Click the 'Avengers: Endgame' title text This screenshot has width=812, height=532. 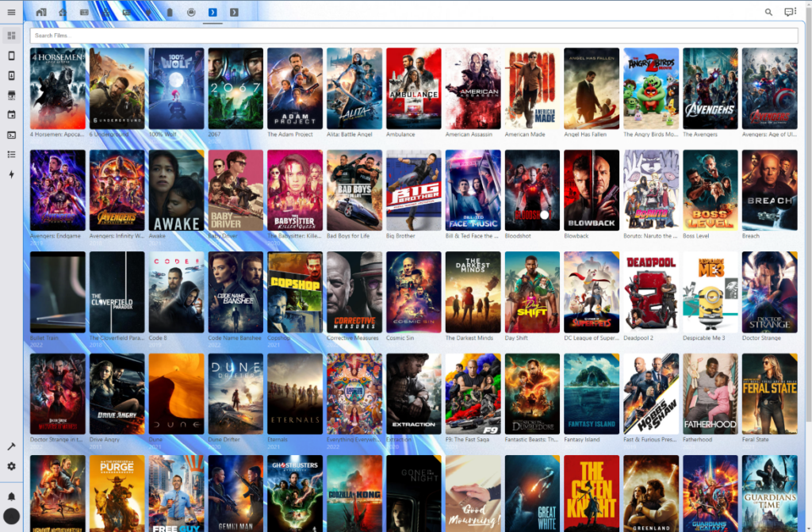click(x=56, y=235)
